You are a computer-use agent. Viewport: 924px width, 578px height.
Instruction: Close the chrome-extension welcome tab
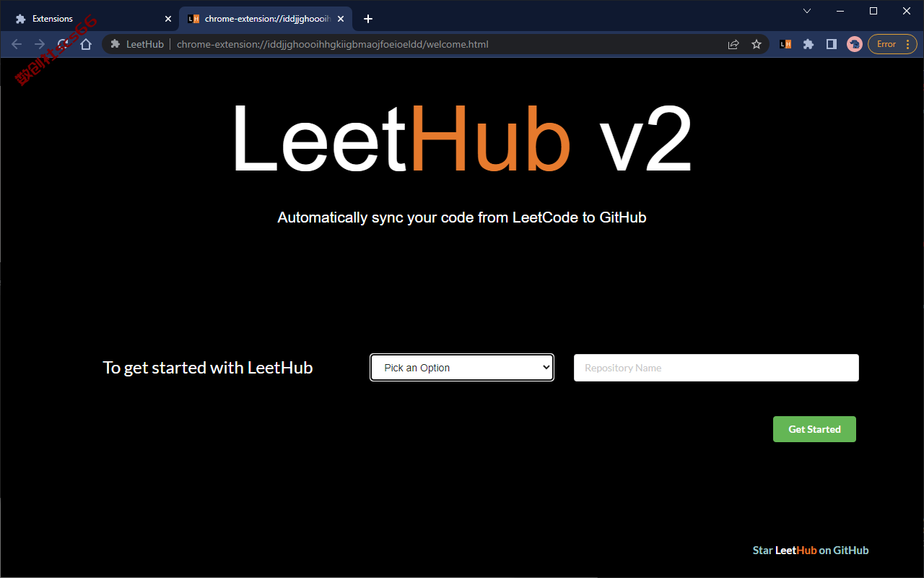pyautogui.click(x=341, y=19)
